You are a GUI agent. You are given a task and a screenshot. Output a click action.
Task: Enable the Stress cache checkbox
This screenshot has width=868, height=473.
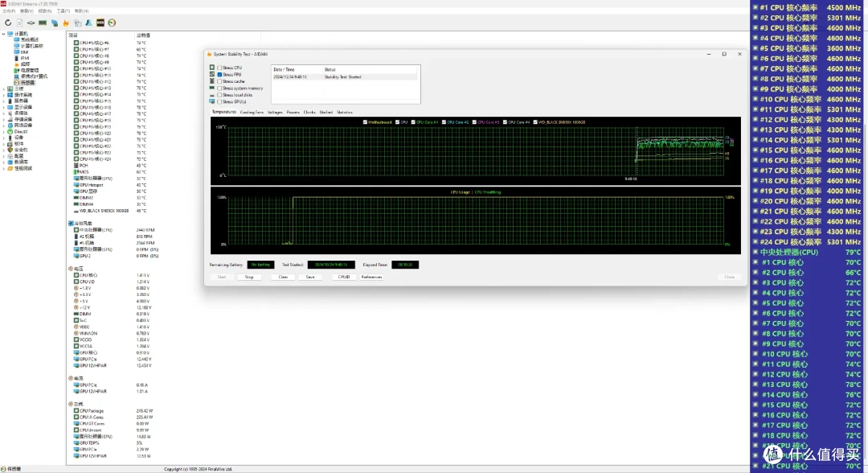coord(219,81)
